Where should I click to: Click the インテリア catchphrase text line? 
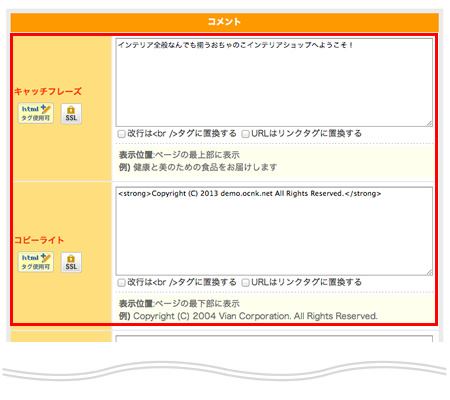tap(235, 45)
